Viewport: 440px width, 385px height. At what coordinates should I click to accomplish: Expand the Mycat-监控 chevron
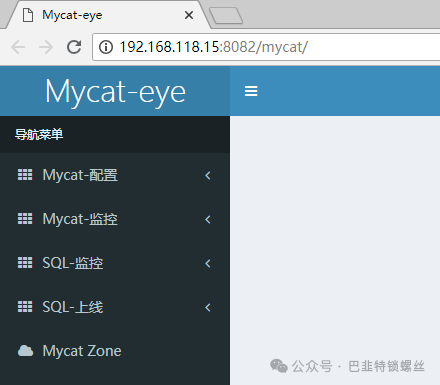pos(208,219)
